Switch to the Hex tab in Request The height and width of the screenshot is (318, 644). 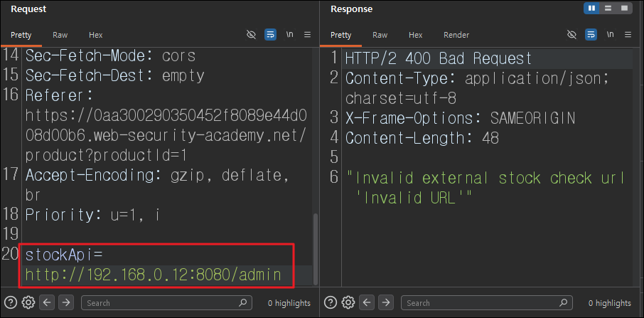coord(96,36)
